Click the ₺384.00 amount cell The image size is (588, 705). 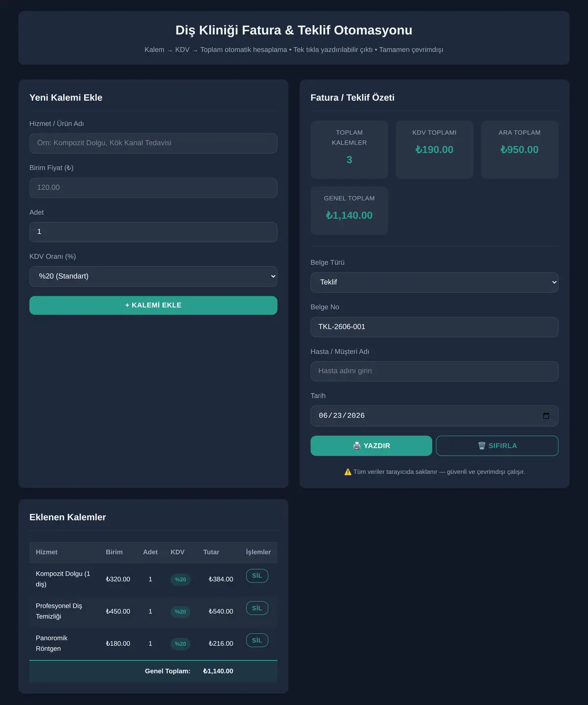pyautogui.click(x=221, y=579)
